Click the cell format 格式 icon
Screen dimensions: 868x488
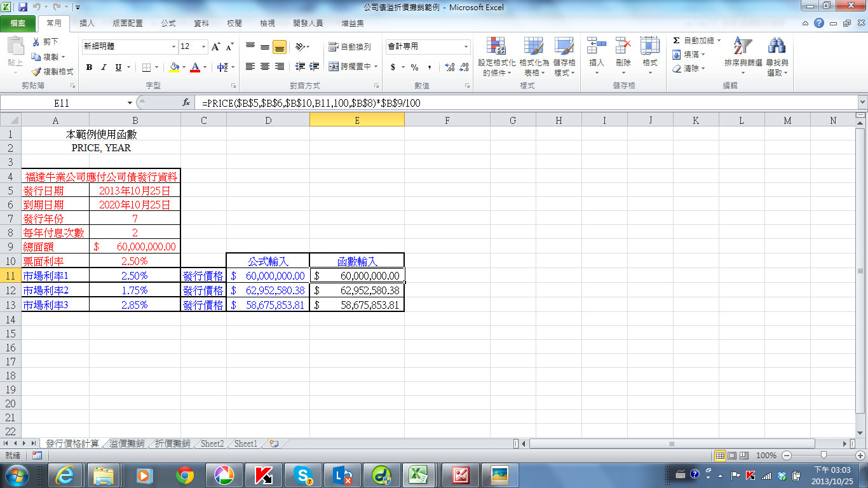(x=650, y=46)
